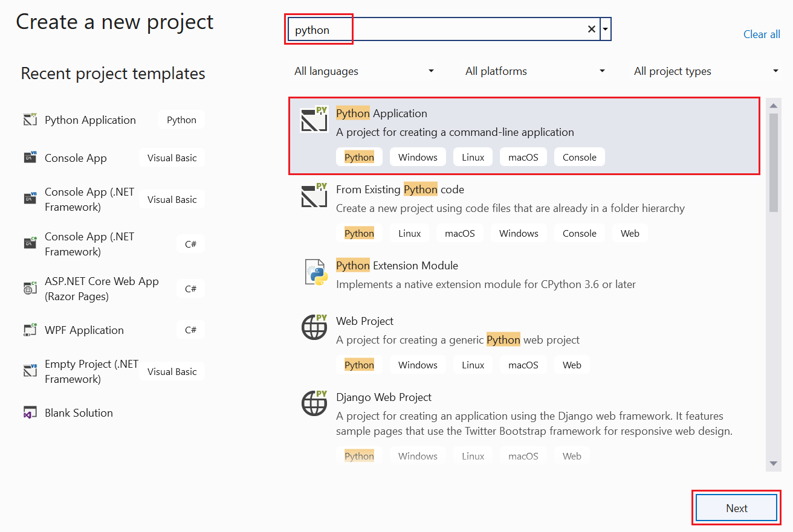Open the search history dropdown arrow
The height and width of the screenshot is (532, 793).
pos(606,29)
